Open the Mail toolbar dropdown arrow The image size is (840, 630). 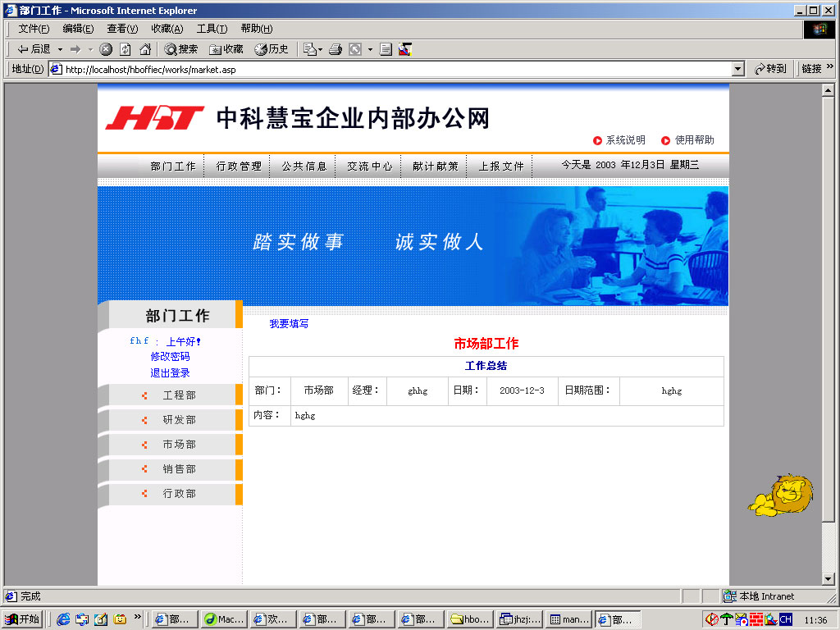pos(320,49)
